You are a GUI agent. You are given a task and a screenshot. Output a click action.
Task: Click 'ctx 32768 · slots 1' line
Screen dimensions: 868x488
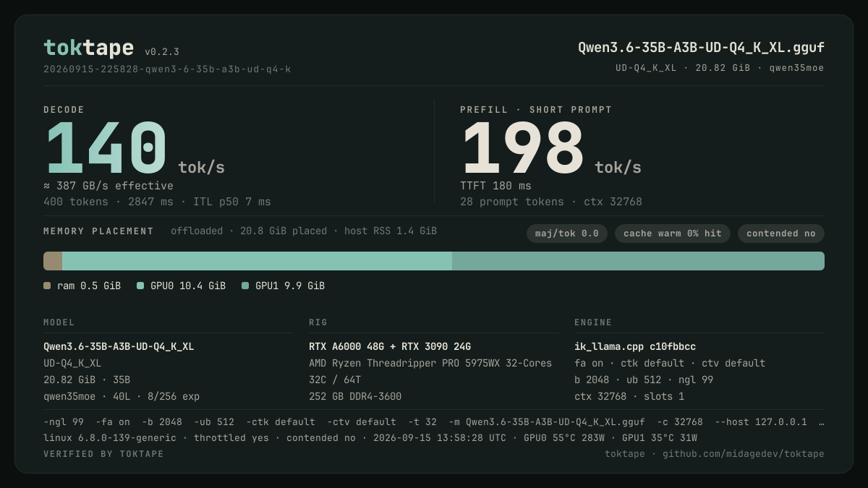tap(629, 396)
